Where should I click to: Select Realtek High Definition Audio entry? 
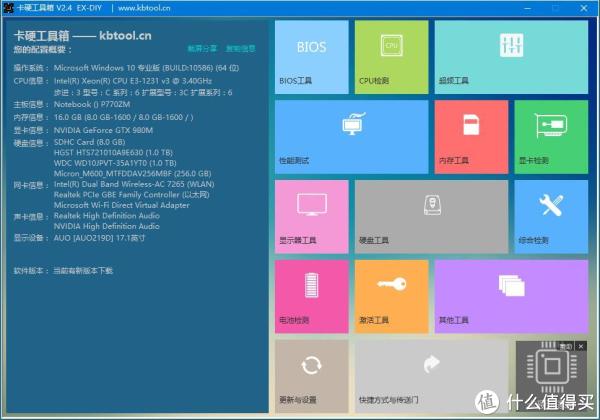pyautogui.click(x=107, y=216)
